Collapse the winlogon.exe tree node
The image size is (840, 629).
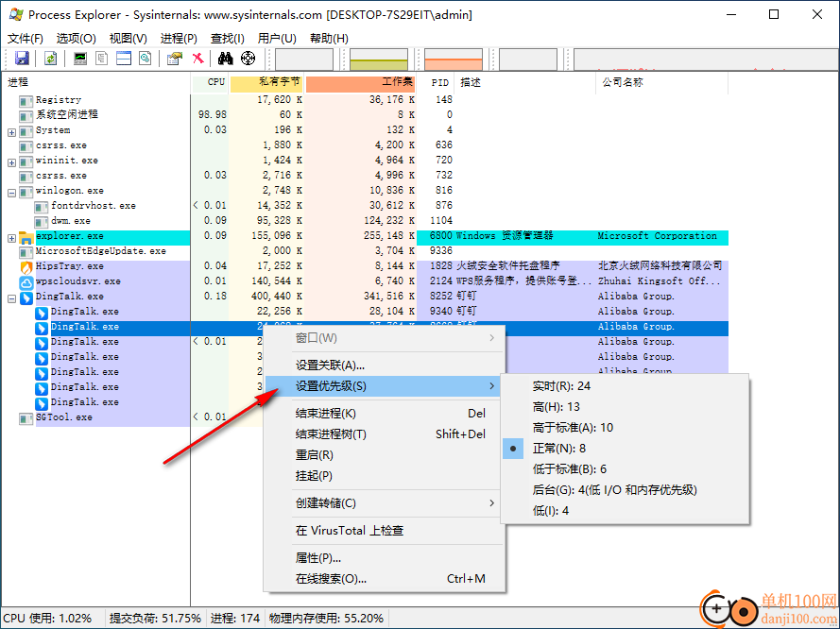tap(11, 192)
